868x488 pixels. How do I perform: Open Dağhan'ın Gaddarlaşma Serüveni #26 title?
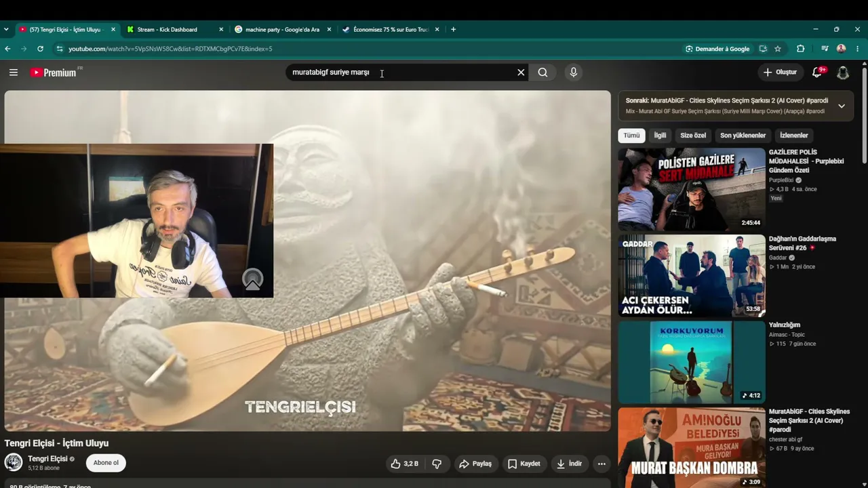[802, 243]
